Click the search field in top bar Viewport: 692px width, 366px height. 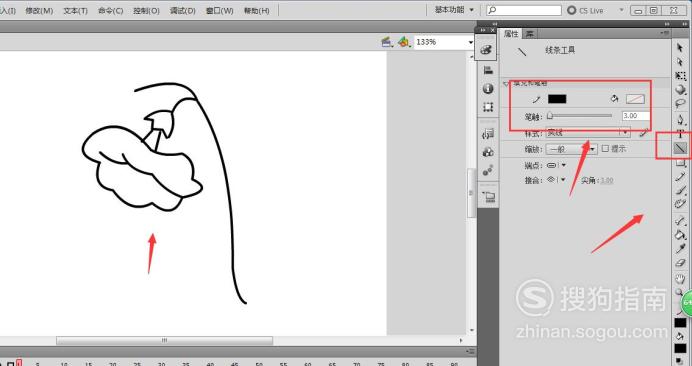[x=524, y=10]
